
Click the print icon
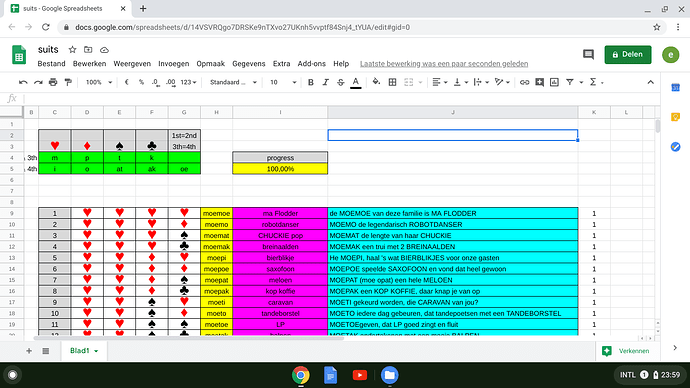pyautogui.click(x=53, y=82)
